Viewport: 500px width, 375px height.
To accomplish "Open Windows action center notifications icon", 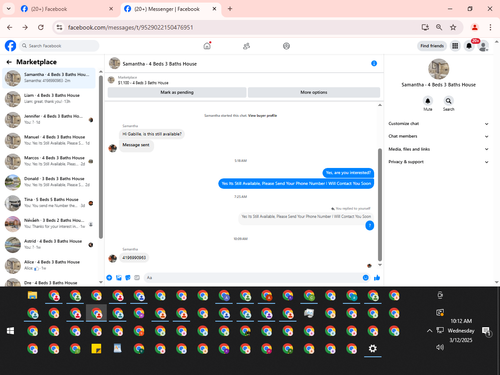I will point(487,331).
